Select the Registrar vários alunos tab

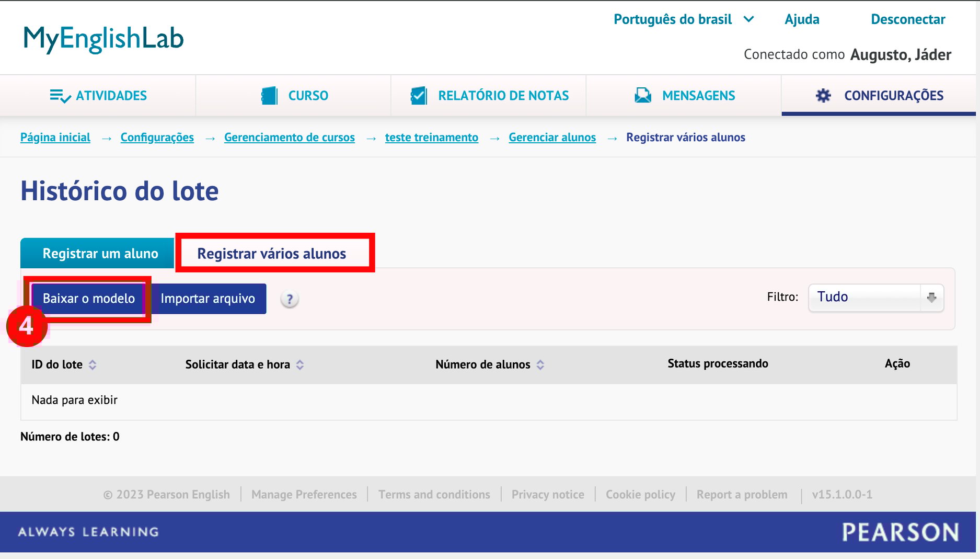pyautogui.click(x=271, y=254)
